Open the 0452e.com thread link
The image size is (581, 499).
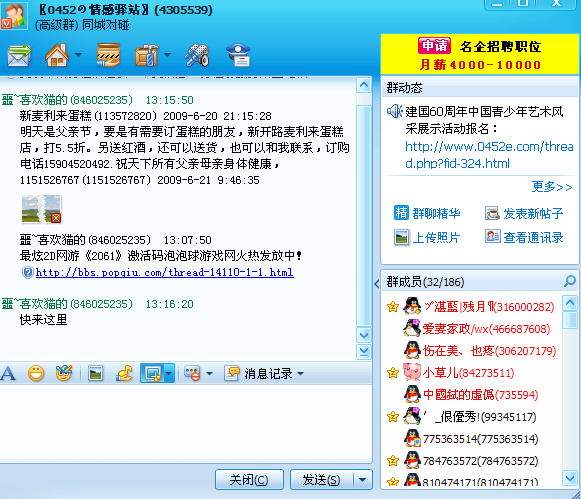coord(489,155)
